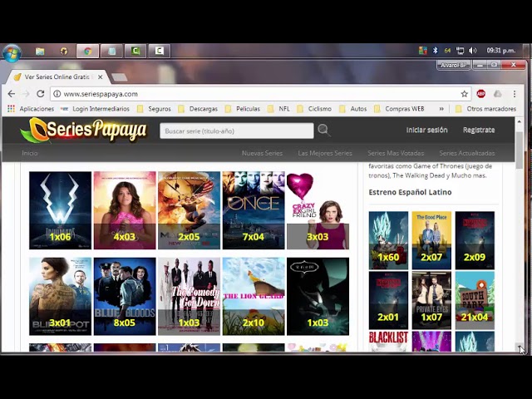Open Otros marcadores folder

[485, 109]
